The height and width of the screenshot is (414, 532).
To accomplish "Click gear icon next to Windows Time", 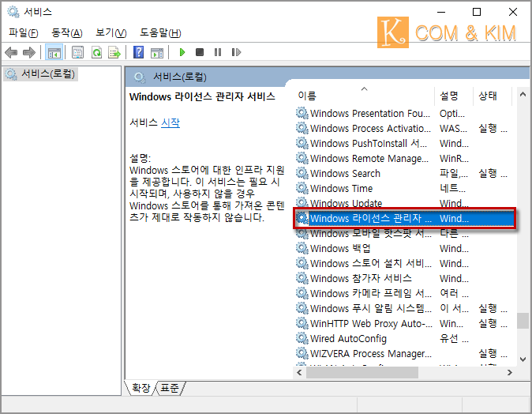I will [x=302, y=188].
